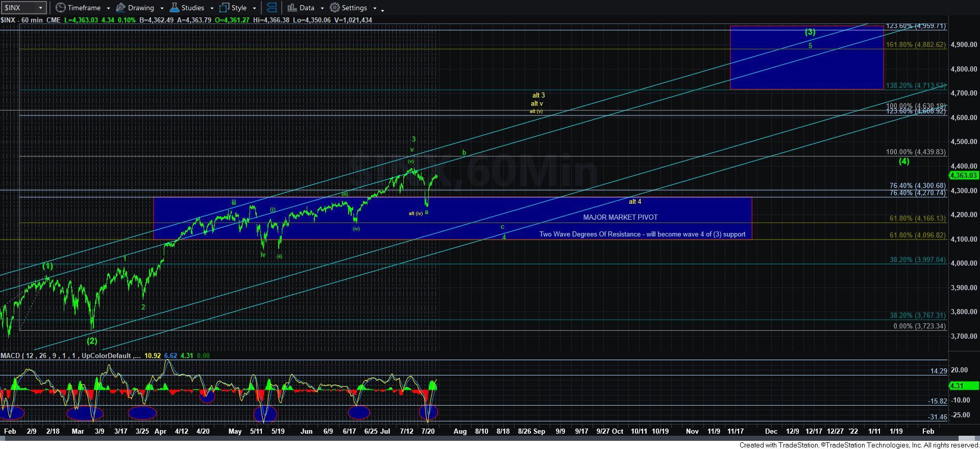Open Settings via the gear icon
980x449 pixels.
[x=335, y=8]
